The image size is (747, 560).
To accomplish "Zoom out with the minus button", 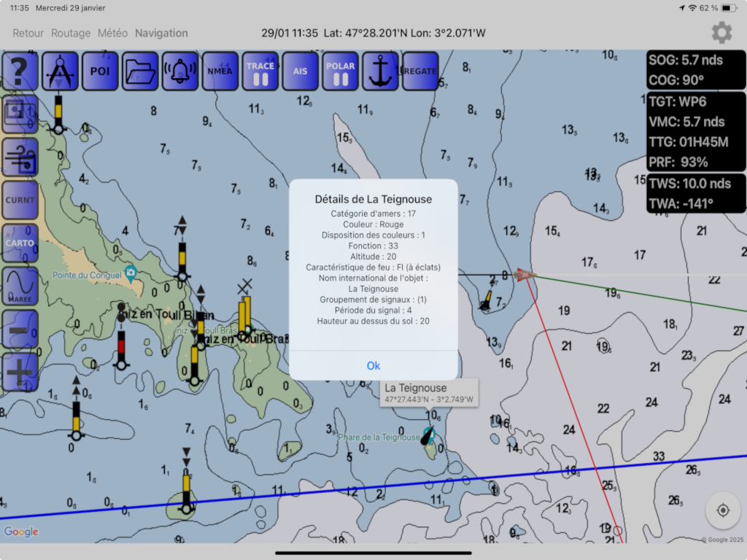I will pyautogui.click(x=20, y=329).
